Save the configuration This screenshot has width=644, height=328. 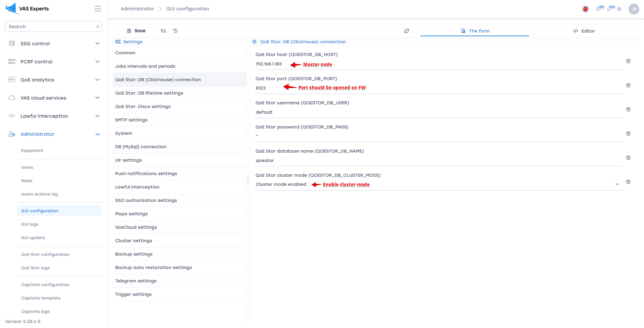136,31
